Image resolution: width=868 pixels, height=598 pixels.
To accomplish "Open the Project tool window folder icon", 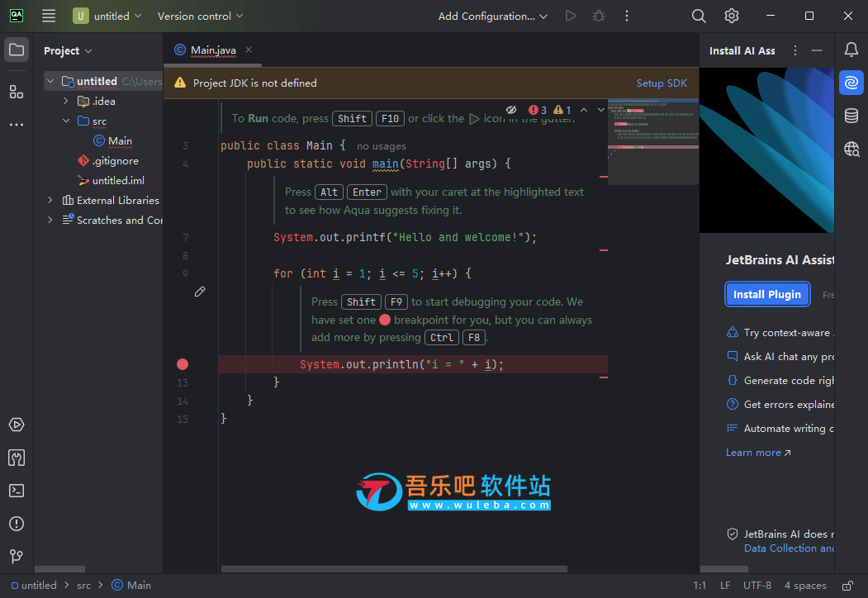I will pyautogui.click(x=17, y=50).
